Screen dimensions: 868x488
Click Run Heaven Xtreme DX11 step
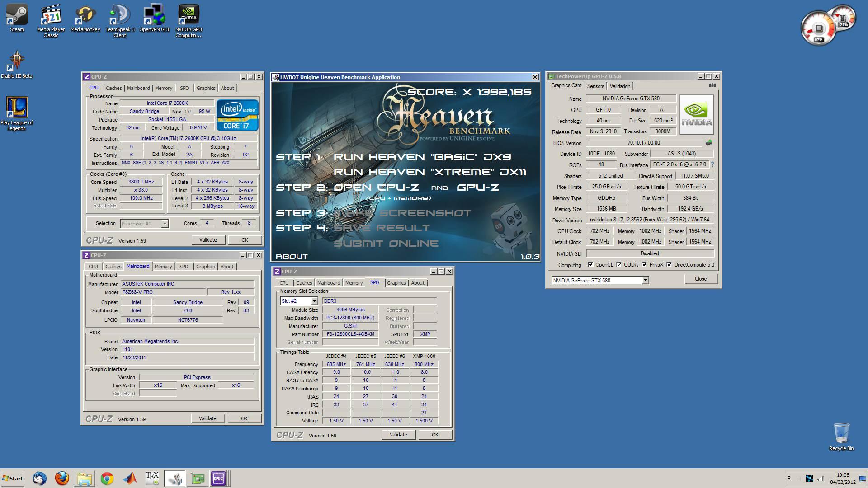430,172
